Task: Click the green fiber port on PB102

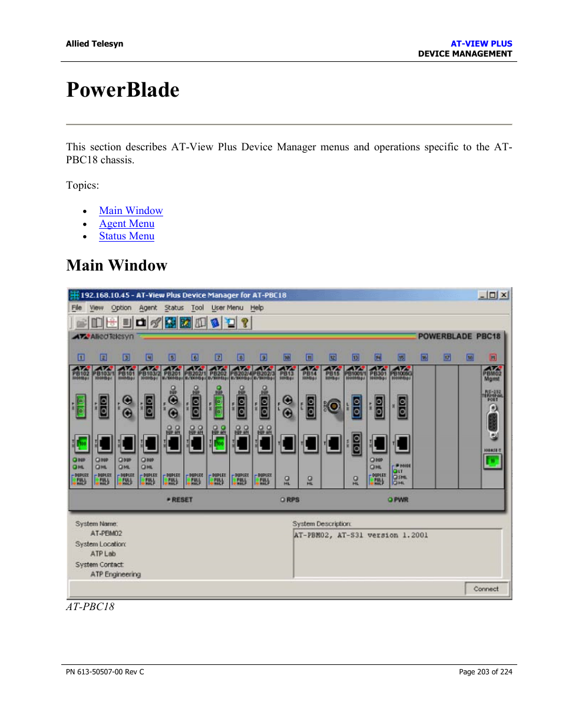Action: coord(81,407)
